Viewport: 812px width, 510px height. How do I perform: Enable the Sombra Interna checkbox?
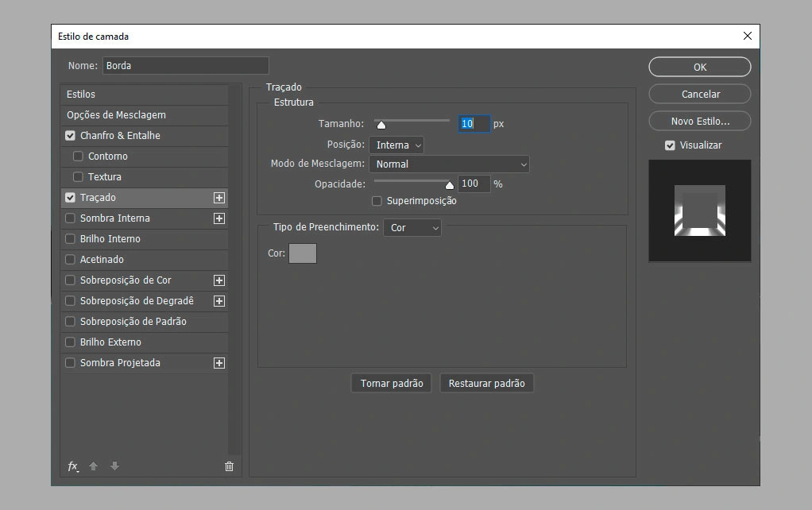pos(71,218)
